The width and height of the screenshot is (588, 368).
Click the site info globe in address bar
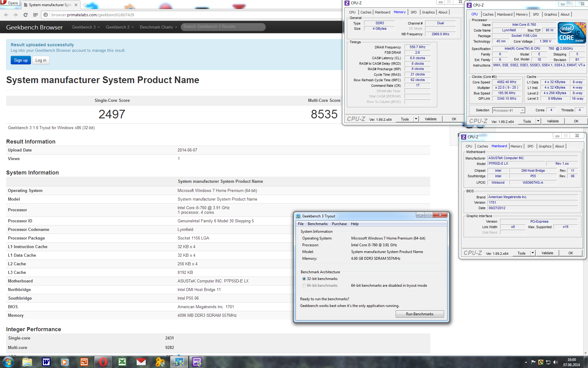46,15
